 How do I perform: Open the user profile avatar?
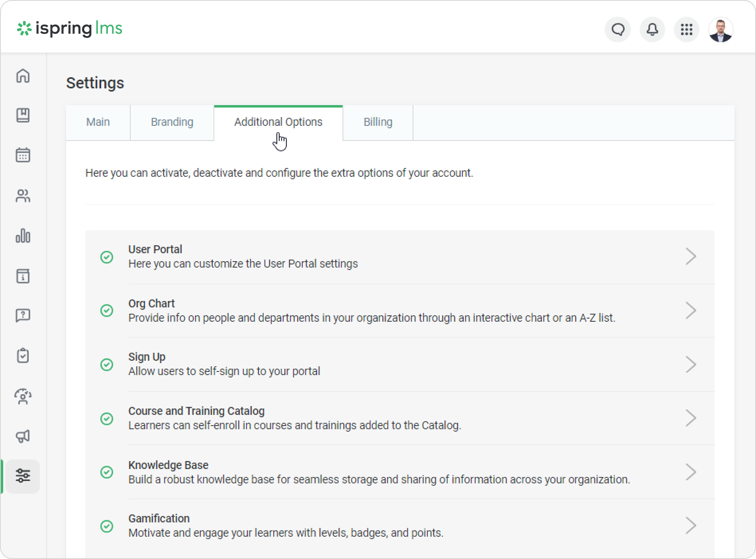click(721, 29)
